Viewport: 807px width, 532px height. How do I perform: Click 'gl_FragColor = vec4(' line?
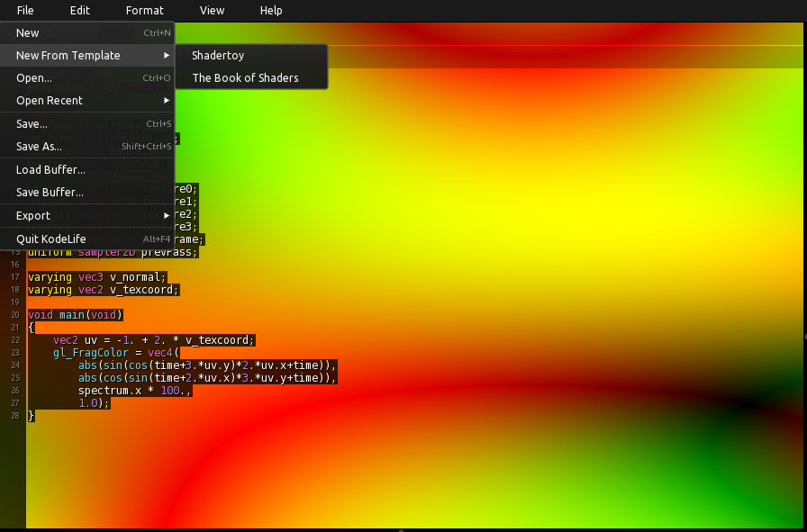coord(116,353)
